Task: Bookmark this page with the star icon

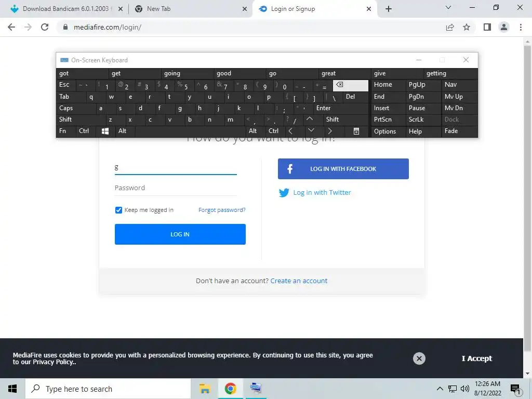Action: click(467, 27)
